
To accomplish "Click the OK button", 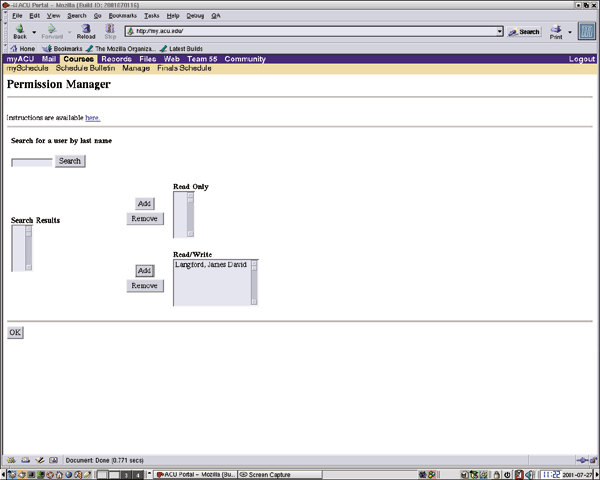I will (x=15, y=332).
